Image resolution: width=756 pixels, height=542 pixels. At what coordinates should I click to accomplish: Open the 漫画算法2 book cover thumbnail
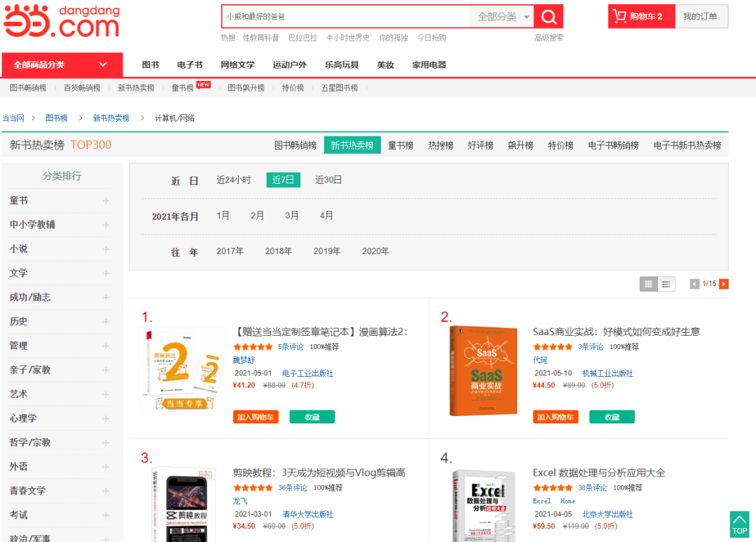tap(183, 371)
